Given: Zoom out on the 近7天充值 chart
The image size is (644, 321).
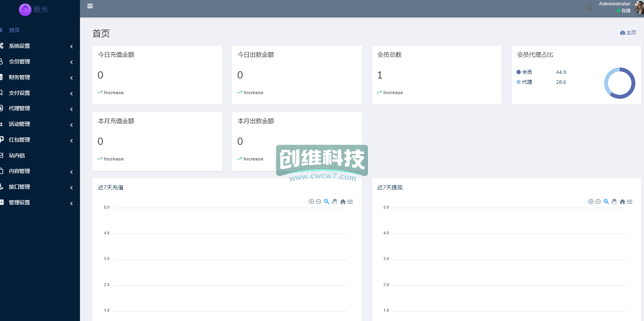Looking at the screenshot, I should 318,202.
